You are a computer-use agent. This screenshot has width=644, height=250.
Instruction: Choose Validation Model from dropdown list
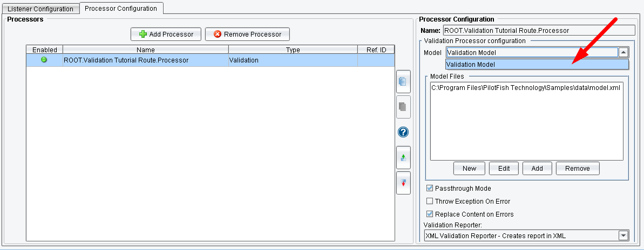pos(537,64)
